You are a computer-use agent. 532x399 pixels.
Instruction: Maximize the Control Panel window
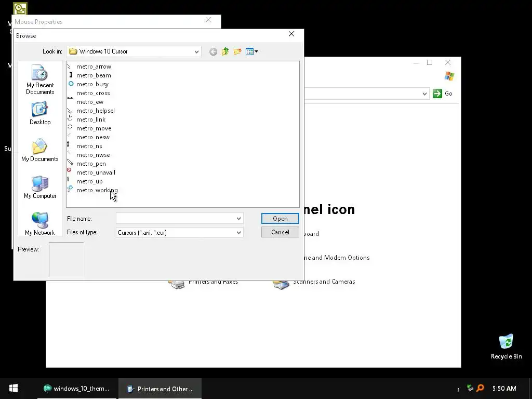coord(430,62)
